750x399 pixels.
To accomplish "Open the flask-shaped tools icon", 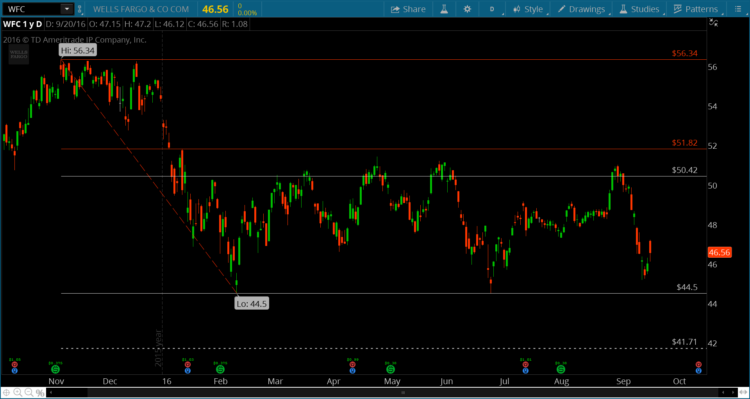I will (444, 9).
